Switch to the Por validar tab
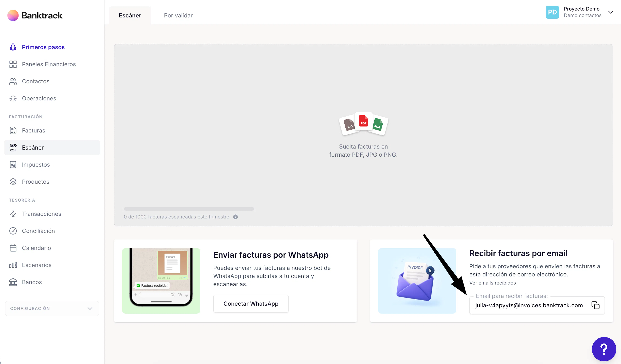The width and height of the screenshot is (621, 364). pos(178,16)
